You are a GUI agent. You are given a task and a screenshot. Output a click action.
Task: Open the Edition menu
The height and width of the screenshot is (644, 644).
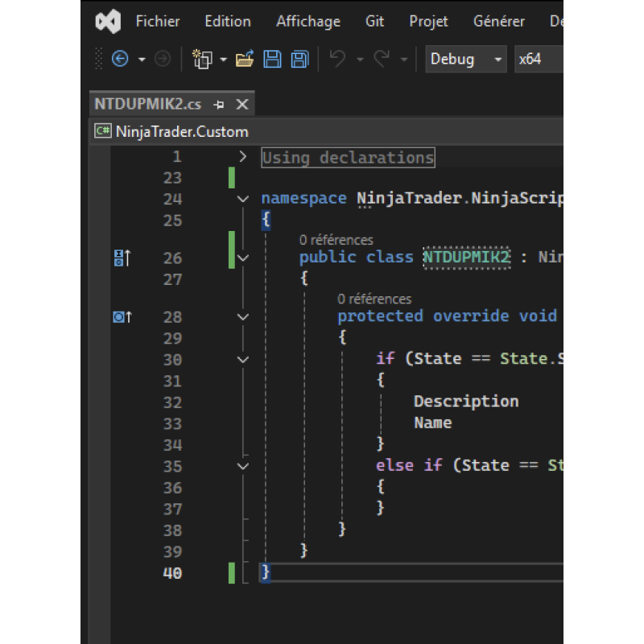(228, 22)
